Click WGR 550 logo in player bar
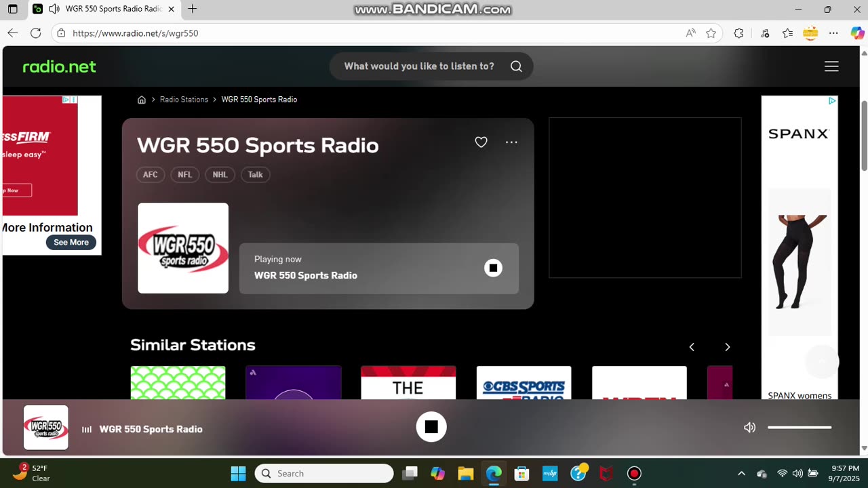 click(x=46, y=428)
